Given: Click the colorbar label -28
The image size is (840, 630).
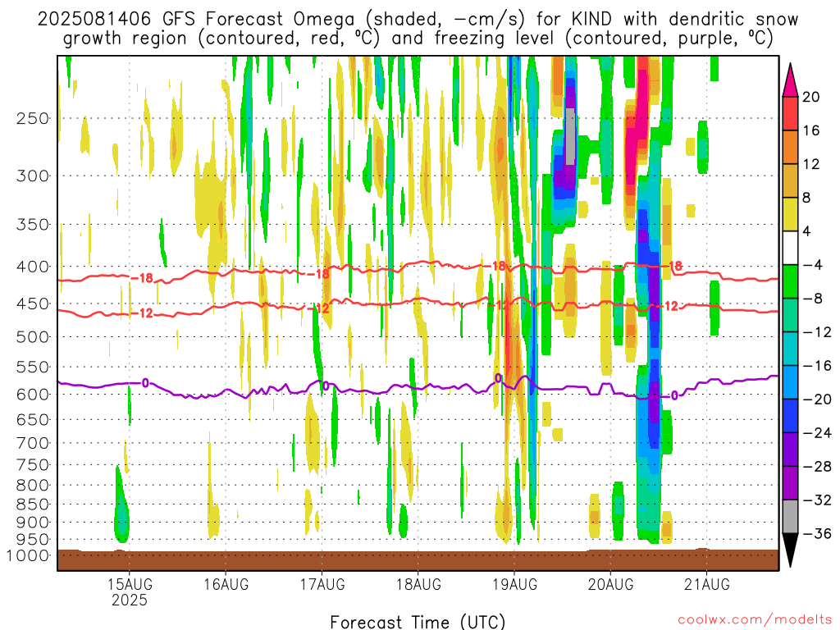Looking at the screenshot, I should [x=817, y=467].
